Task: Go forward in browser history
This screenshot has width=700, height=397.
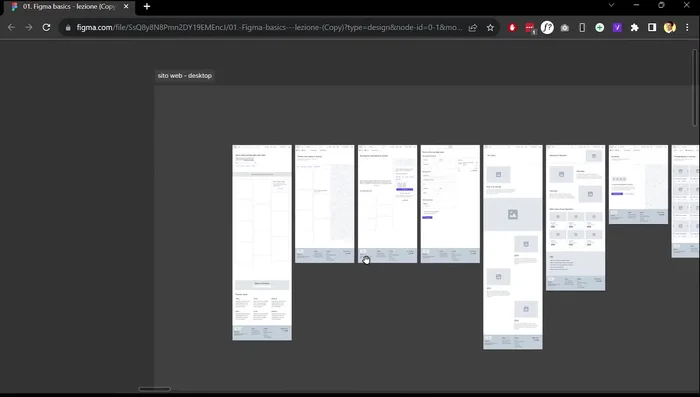Action: pos(29,27)
